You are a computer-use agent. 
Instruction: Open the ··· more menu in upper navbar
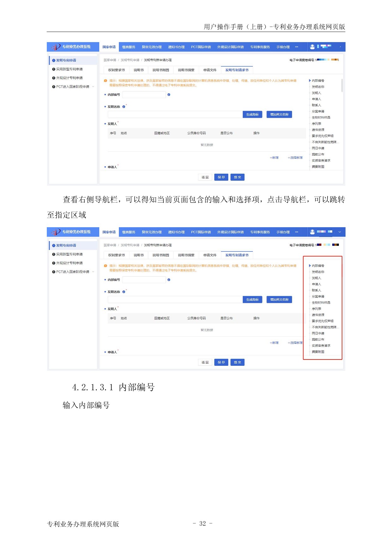pos(297,47)
